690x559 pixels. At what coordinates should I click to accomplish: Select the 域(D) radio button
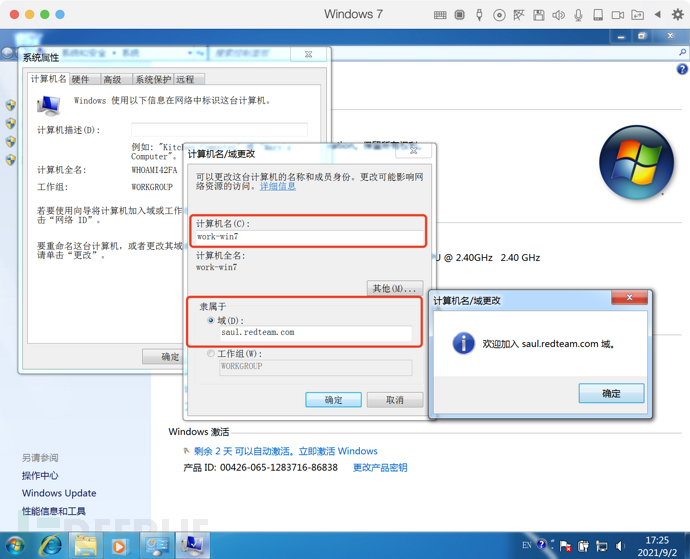point(211,320)
